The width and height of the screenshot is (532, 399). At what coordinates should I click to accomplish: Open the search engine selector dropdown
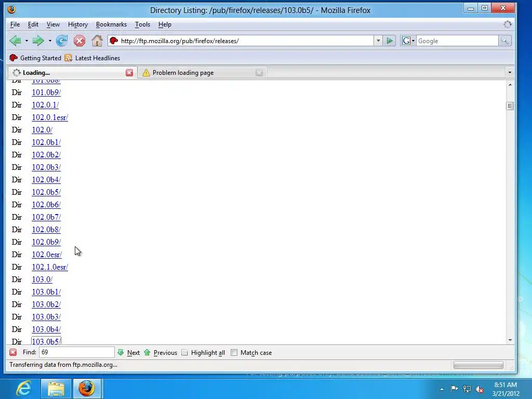408,41
